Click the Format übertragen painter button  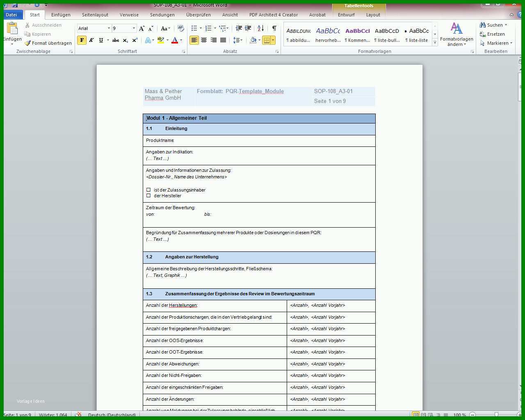coord(48,43)
